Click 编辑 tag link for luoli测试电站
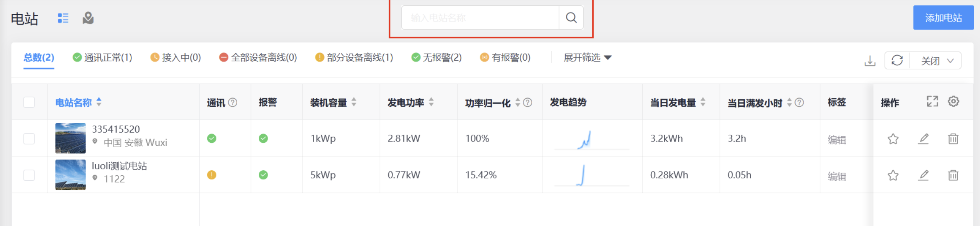Image resolution: width=980 pixels, height=226 pixels. click(x=837, y=177)
